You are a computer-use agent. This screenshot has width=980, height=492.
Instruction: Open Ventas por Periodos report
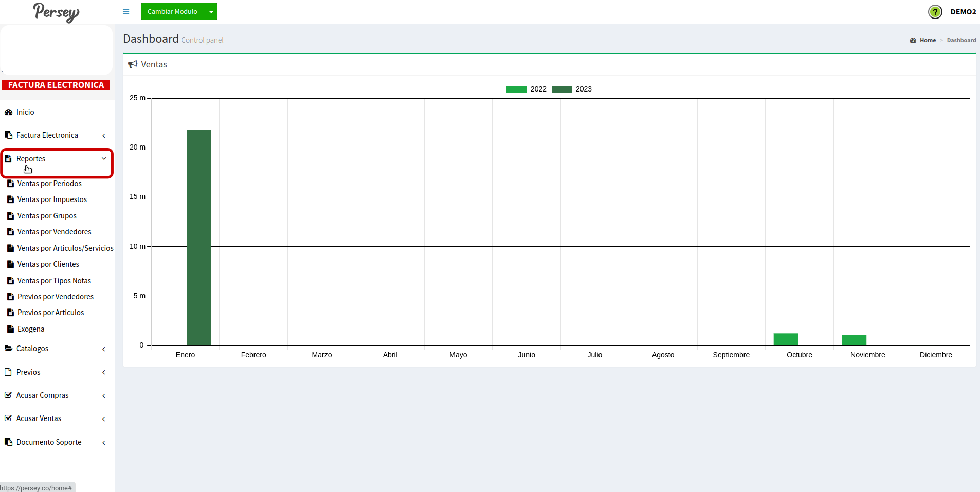[49, 184]
